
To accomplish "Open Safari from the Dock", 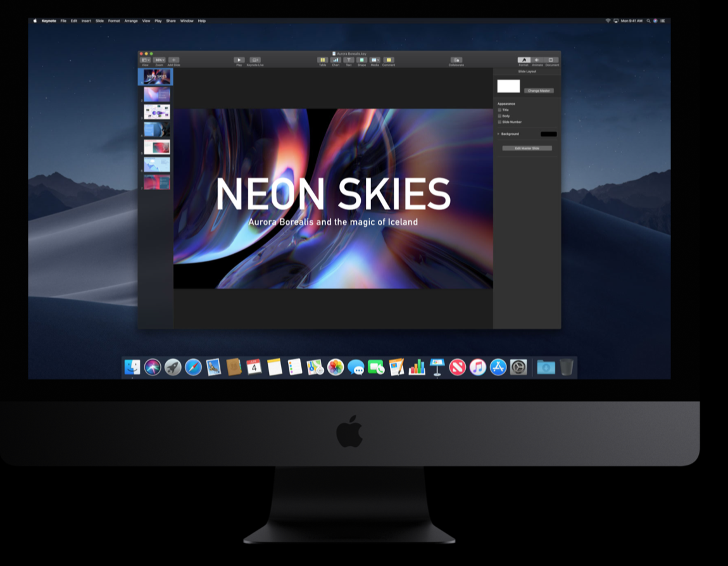I will click(x=193, y=367).
